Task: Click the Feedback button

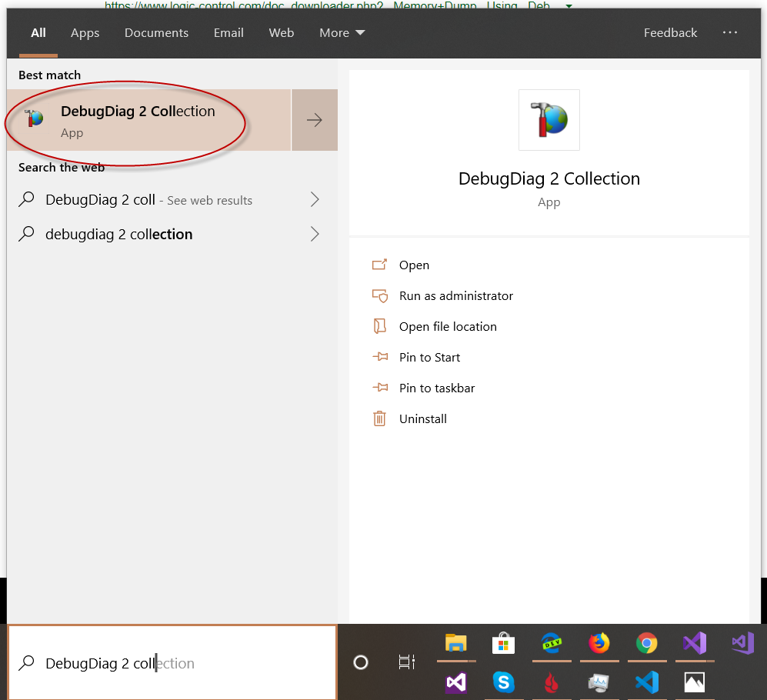Action: tap(670, 33)
